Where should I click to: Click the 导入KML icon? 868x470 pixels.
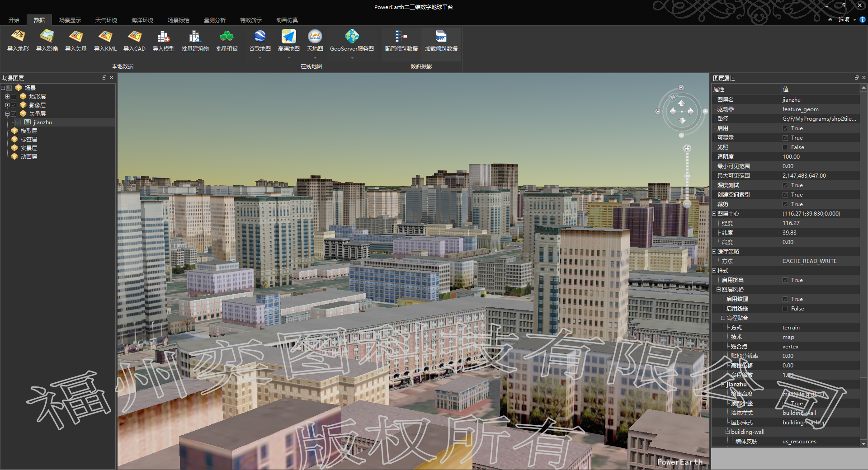click(105, 36)
